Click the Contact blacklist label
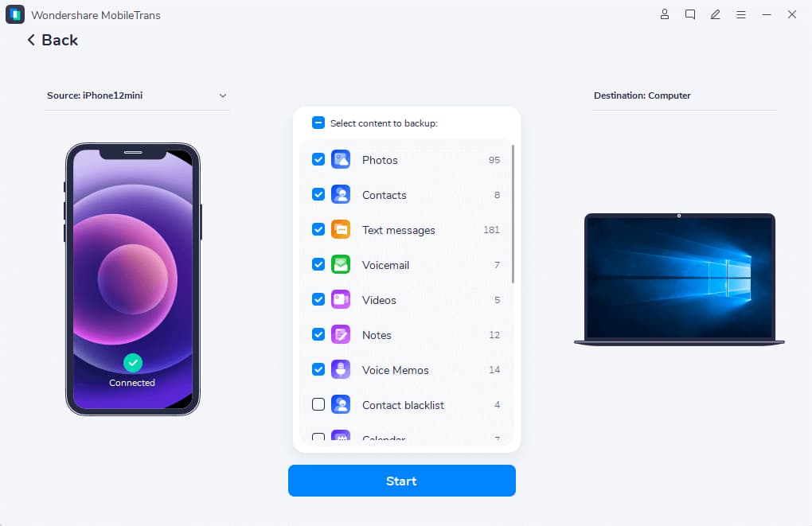 pos(403,405)
